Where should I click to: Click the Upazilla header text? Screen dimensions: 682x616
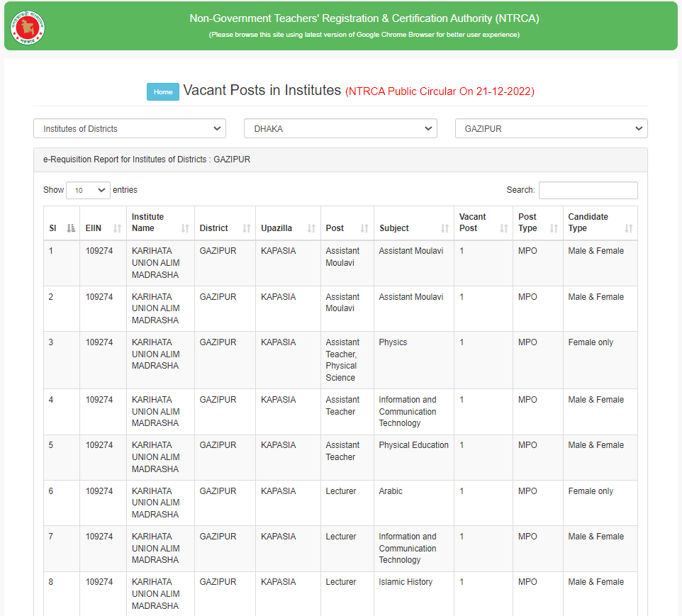pos(276,228)
